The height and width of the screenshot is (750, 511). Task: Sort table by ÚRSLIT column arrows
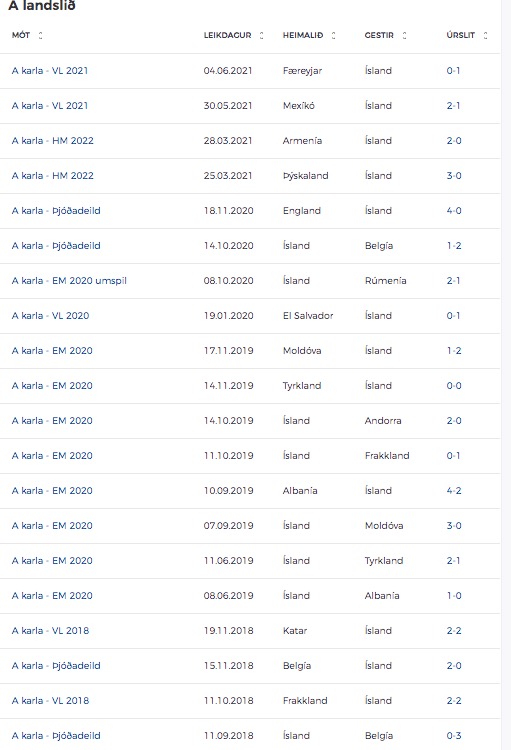point(485,35)
